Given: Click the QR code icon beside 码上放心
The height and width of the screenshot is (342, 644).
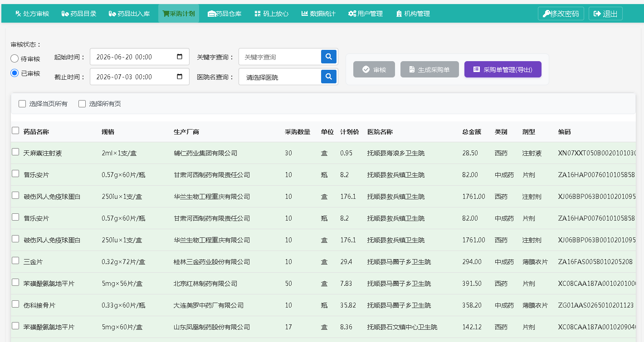Looking at the screenshot, I should (x=258, y=14).
